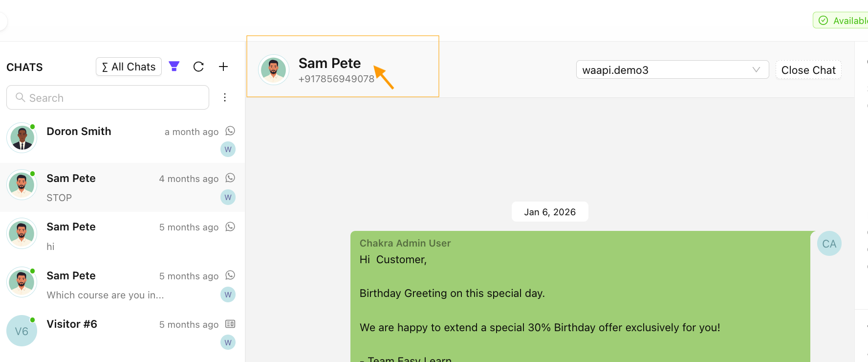The height and width of the screenshot is (362, 868).
Task: Click WhatsApp icon on Sam Pete STOP chat
Action: (230, 178)
